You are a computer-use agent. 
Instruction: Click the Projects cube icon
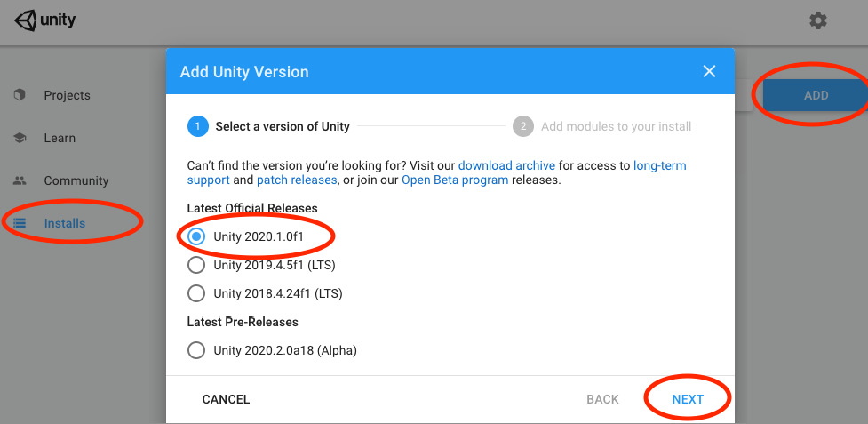20,95
